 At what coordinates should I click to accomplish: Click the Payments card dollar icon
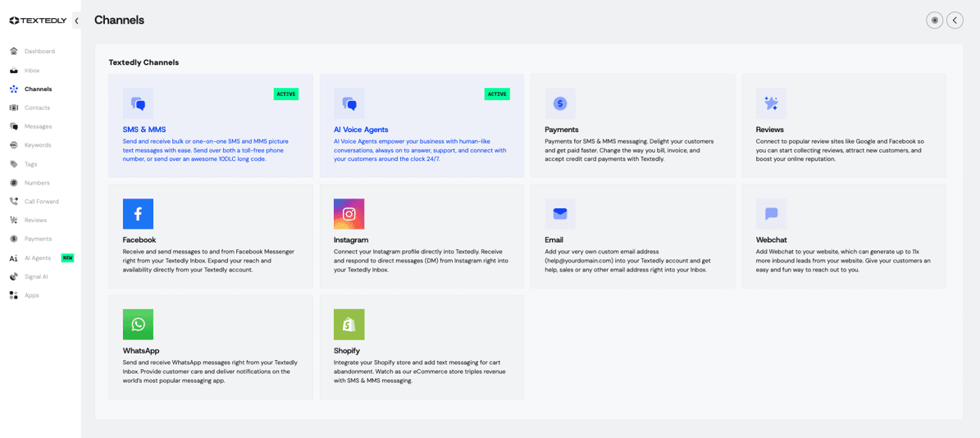(x=561, y=103)
